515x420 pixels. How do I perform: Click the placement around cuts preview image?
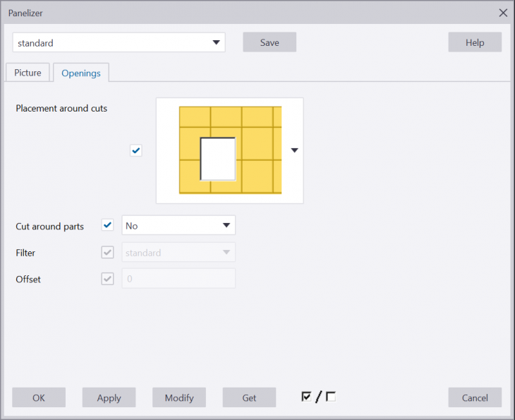[x=230, y=150]
